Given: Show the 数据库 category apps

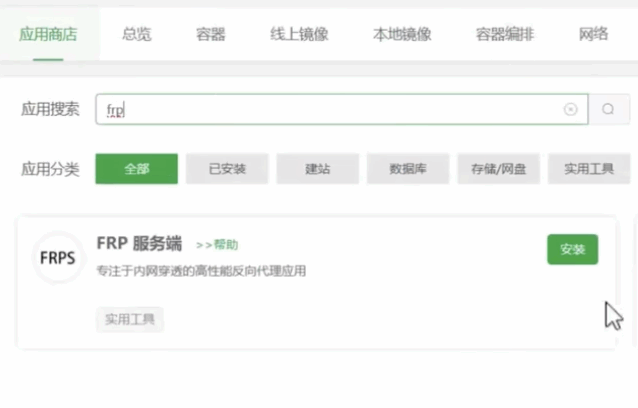Looking at the screenshot, I should (x=408, y=169).
